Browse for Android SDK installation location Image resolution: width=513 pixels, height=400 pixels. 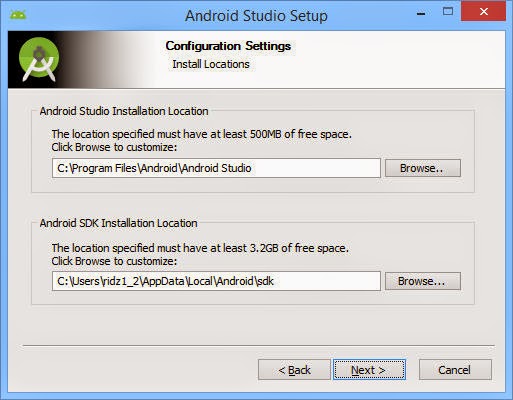point(423,281)
